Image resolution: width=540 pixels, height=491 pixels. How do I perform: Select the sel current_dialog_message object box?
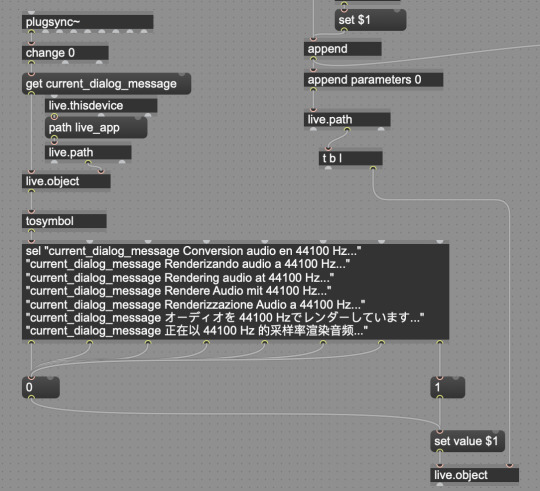pyautogui.click(x=236, y=291)
